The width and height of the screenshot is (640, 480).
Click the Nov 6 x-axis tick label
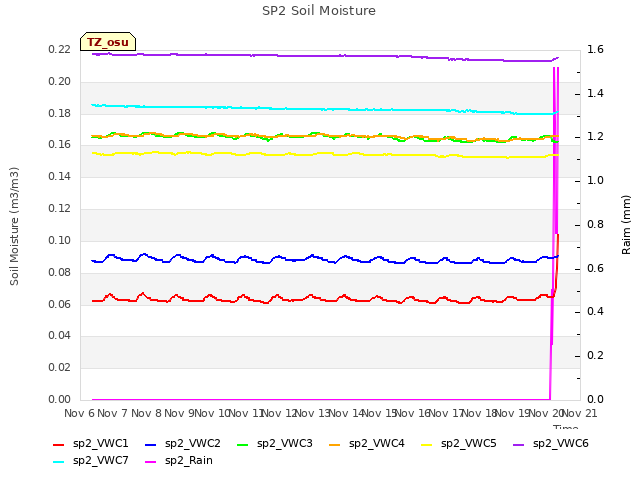(x=79, y=413)
